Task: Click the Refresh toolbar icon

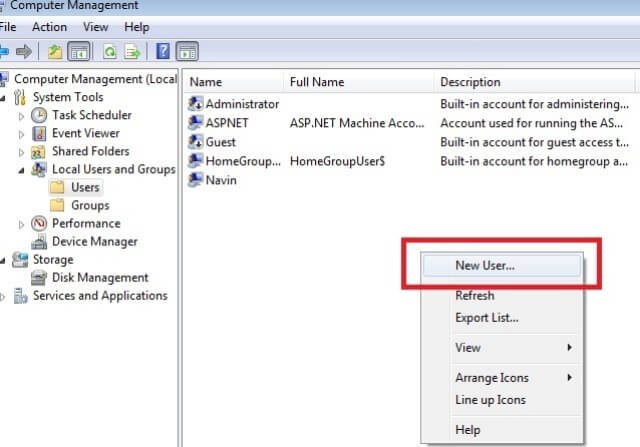Action: [110, 52]
